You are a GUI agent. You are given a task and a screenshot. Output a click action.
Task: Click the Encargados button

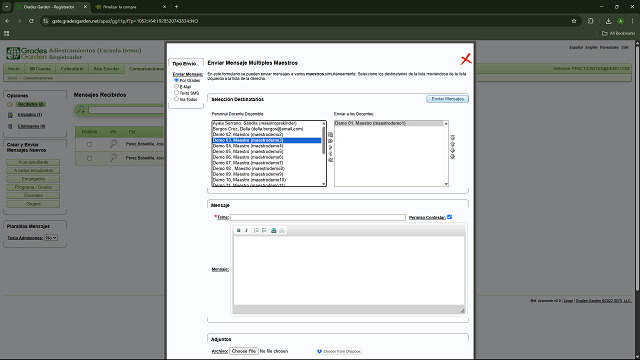click(x=33, y=179)
